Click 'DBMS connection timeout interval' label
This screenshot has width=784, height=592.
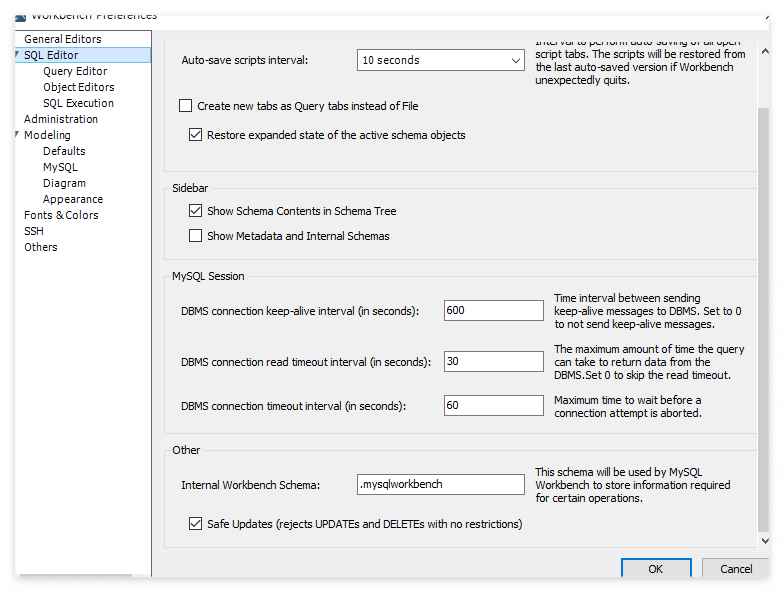click(294, 406)
